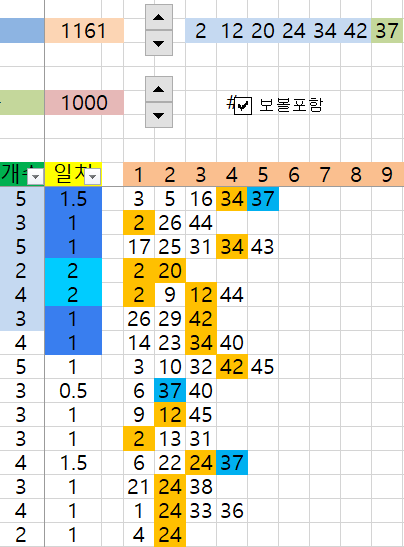Open the filter dropdown on 일차 header
This screenshot has height=547, width=404.
click(x=93, y=177)
